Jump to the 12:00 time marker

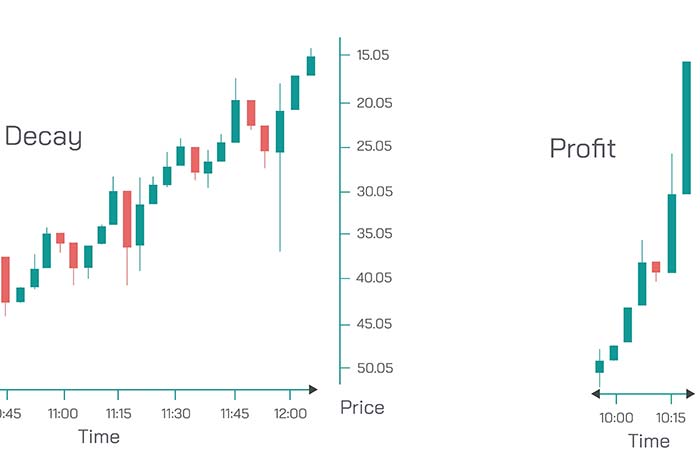[x=291, y=413]
